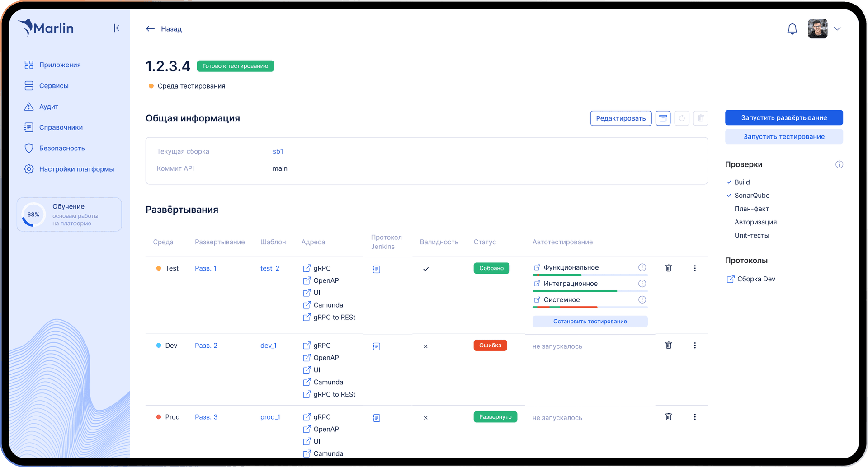The image size is (868, 467).
Task: Click Остановить тестирование button
Action: tap(590, 322)
